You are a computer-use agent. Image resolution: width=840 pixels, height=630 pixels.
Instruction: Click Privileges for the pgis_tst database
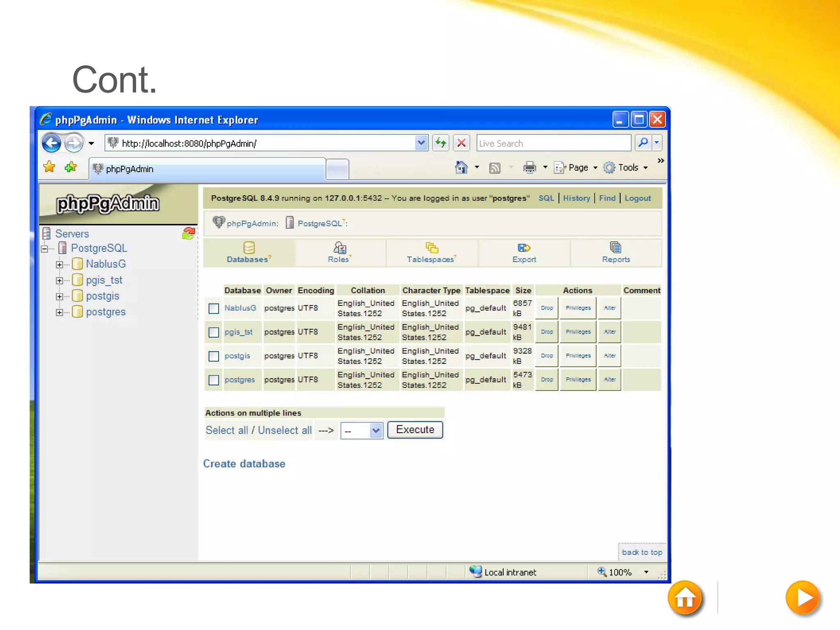coord(578,332)
